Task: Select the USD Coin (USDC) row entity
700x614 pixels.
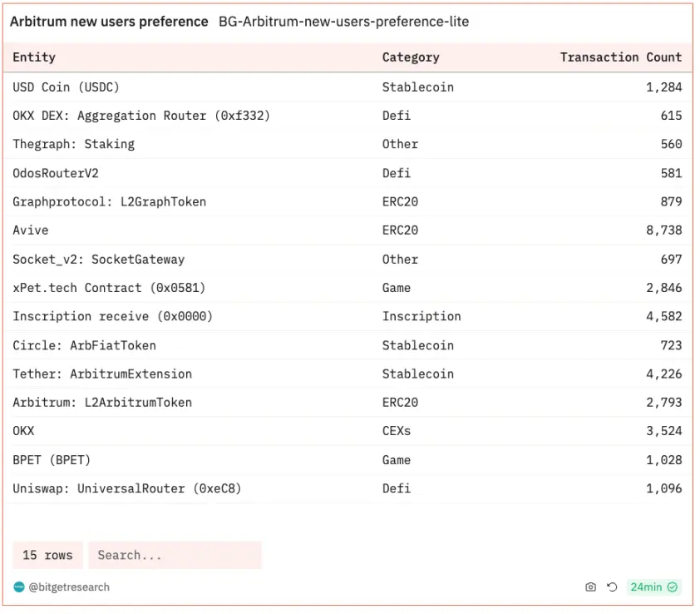Action: pyautogui.click(x=67, y=87)
